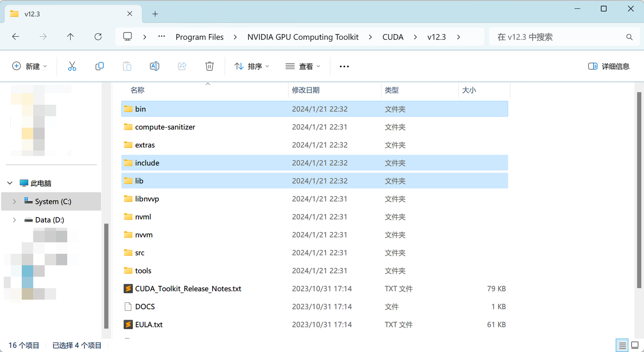Add a new tab with plus button
Viewport: 644px width, 352px height.
click(155, 14)
